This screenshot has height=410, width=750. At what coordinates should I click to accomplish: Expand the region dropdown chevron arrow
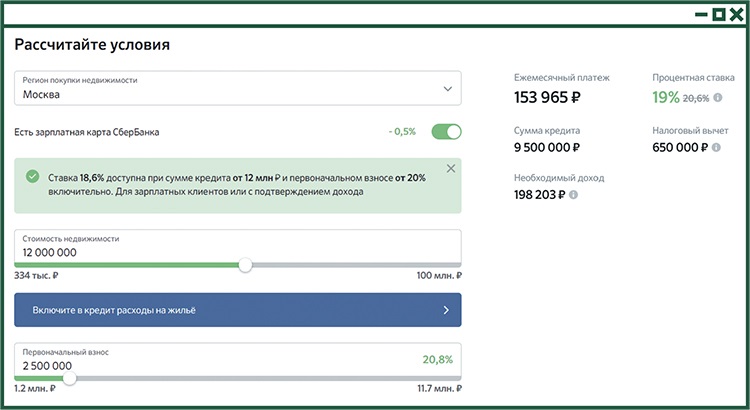(446, 88)
